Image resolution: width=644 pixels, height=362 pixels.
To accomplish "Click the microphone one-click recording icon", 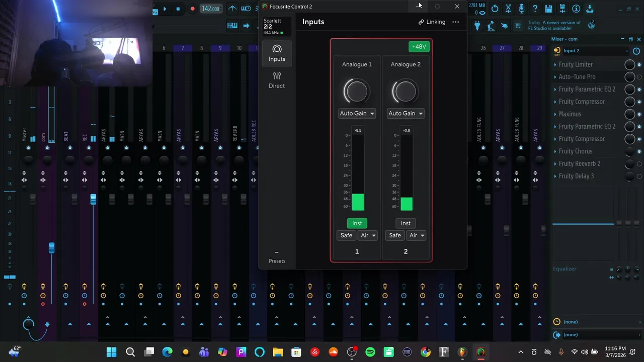I will pyautogui.click(x=522, y=9).
